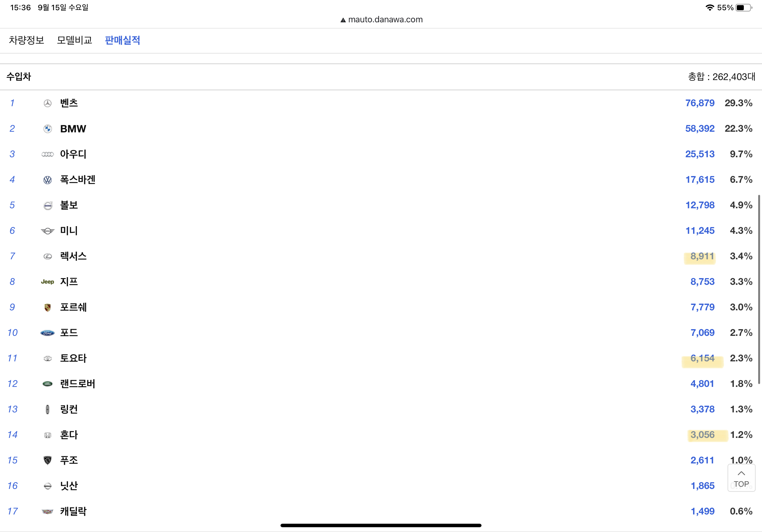
Task: Open the 토요타 brand link
Action: coord(73,358)
